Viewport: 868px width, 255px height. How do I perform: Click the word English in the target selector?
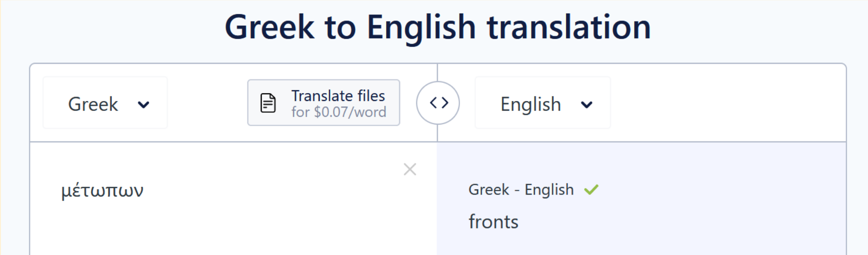pyautogui.click(x=530, y=105)
